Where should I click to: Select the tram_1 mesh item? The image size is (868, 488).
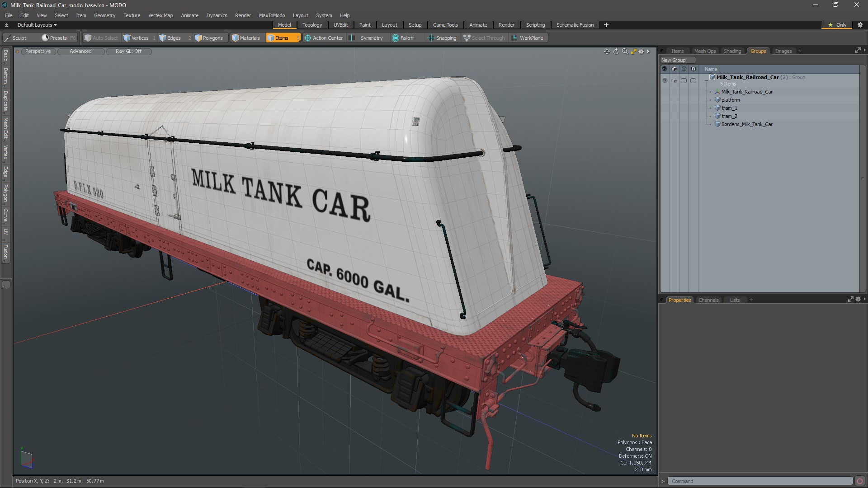729,108
